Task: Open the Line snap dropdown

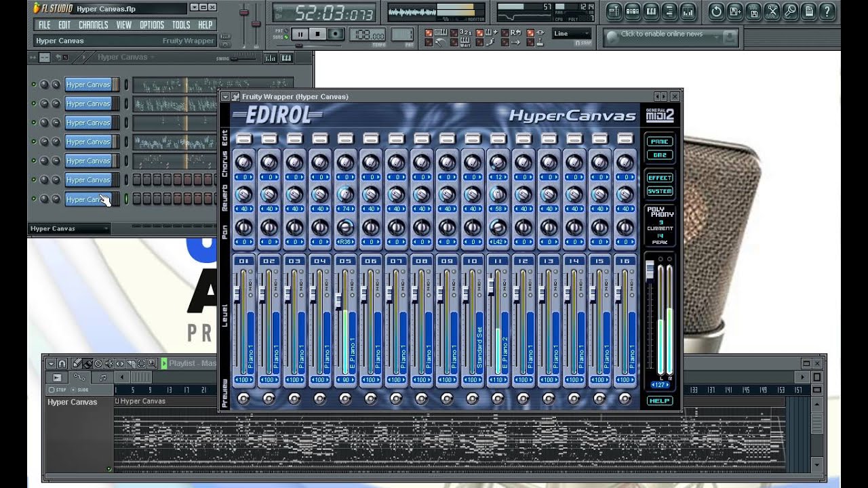Action: 572,33
